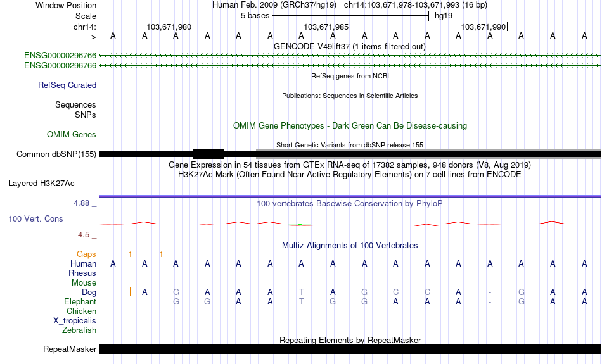Open the 100 Vert. Cons track label

click(35, 218)
